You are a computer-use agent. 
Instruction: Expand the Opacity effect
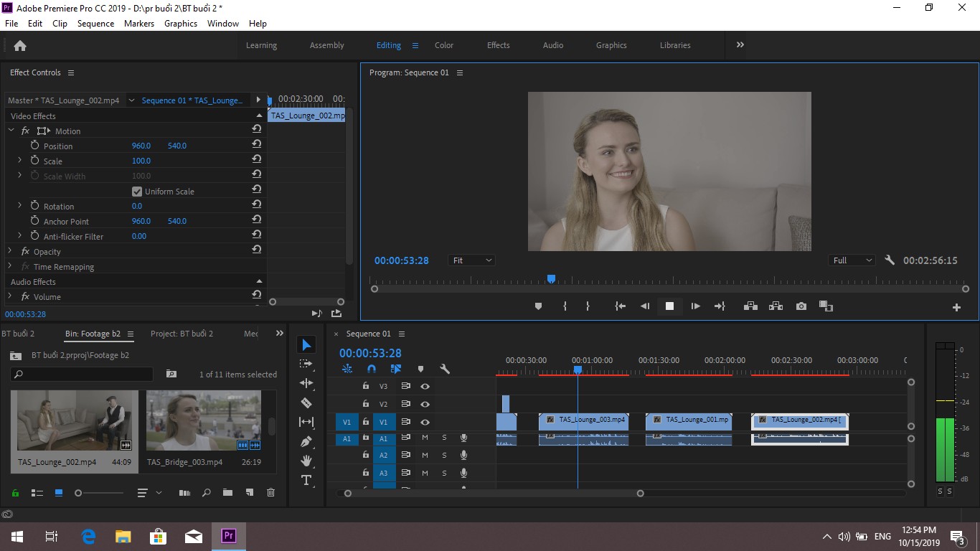coord(10,251)
